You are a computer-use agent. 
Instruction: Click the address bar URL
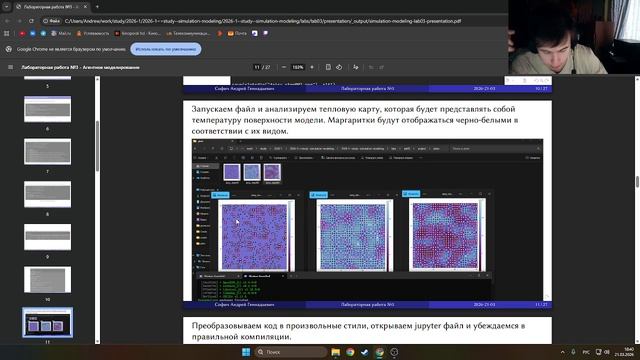[x=262, y=21]
